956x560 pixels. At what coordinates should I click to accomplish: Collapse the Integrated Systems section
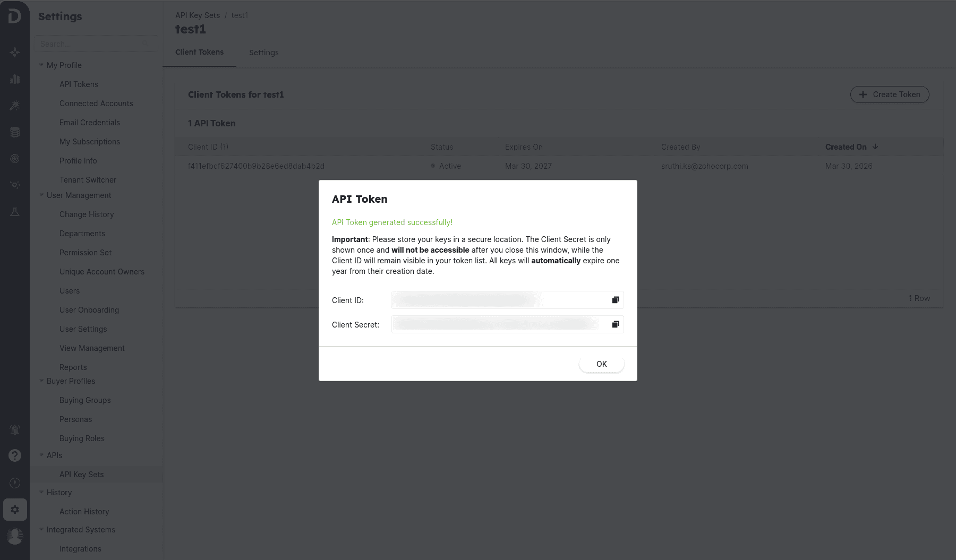(41, 529)
